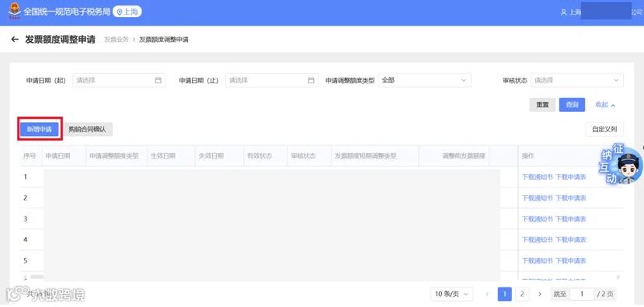Viewport: 644px width, 307px height.
Task: Download 申请表 for row 3
Action: (x=570, y=219)
